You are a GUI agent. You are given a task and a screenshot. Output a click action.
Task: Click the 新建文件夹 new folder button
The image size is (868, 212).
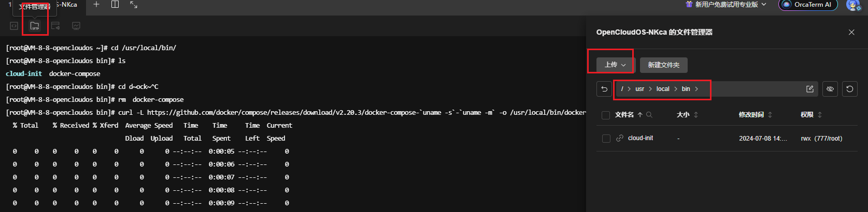(x=663, y=65)
